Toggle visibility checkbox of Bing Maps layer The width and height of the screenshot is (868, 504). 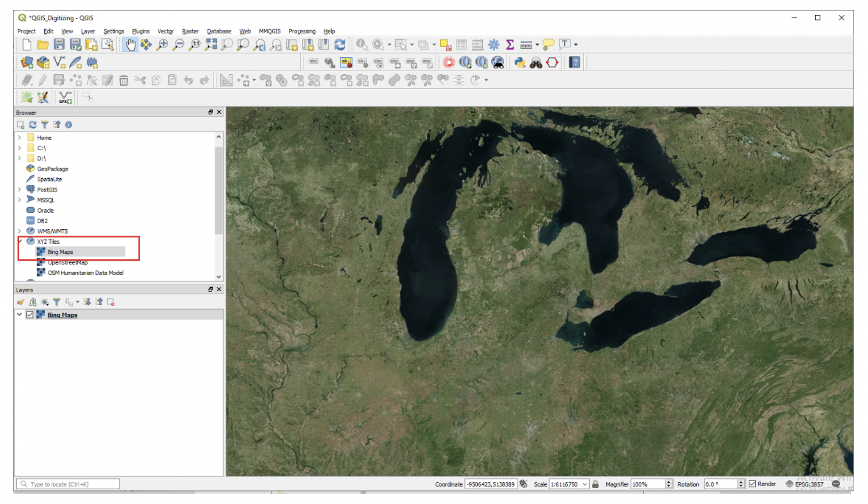click(x=29, y=315)
